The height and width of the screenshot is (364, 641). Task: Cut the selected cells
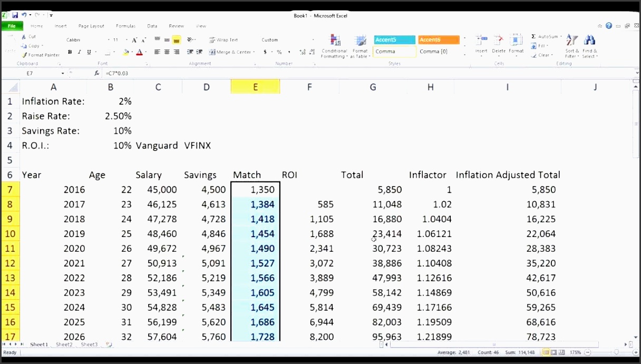point(29,37)
